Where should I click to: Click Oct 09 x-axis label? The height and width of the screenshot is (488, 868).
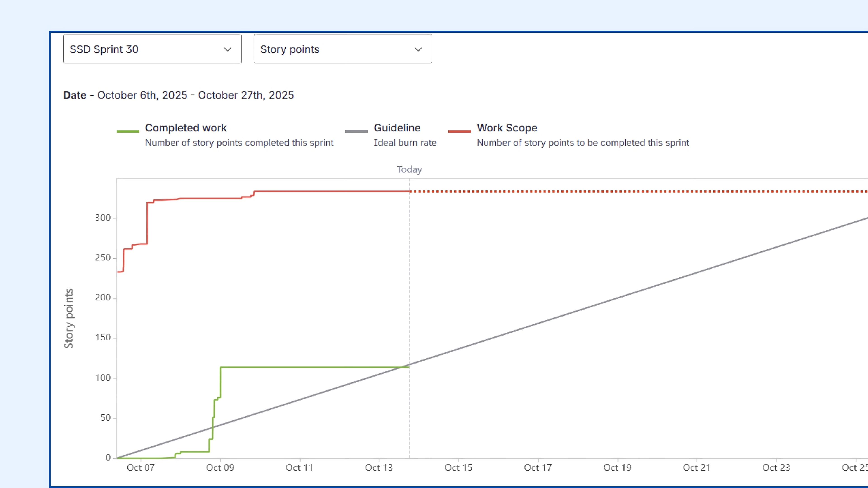click(x=220, y=467)
